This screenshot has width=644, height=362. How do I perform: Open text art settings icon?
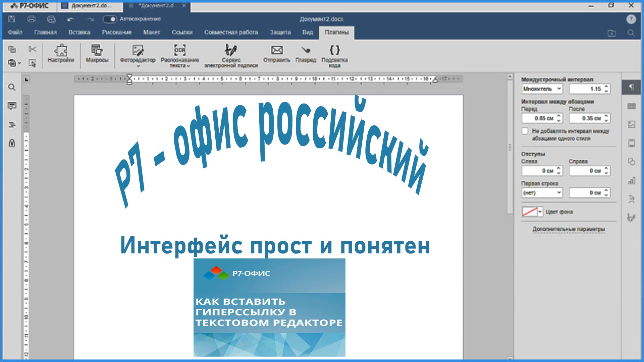[631, 199]
